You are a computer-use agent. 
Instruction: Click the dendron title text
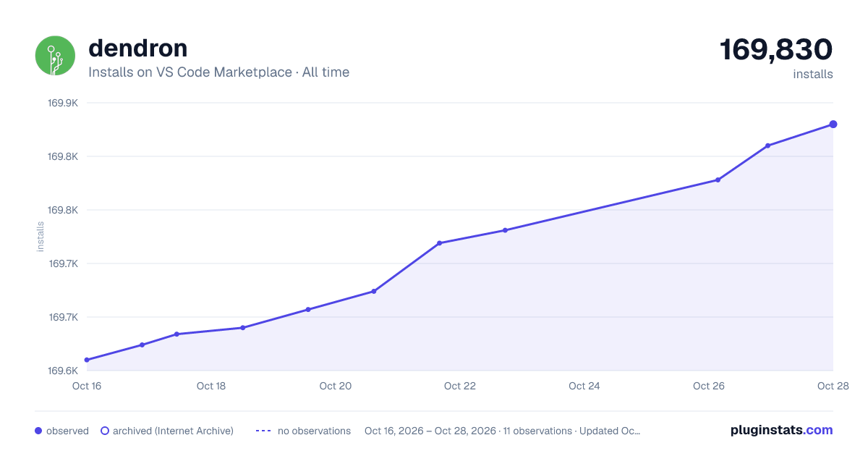pyautogui.click(x=137, y=48)
